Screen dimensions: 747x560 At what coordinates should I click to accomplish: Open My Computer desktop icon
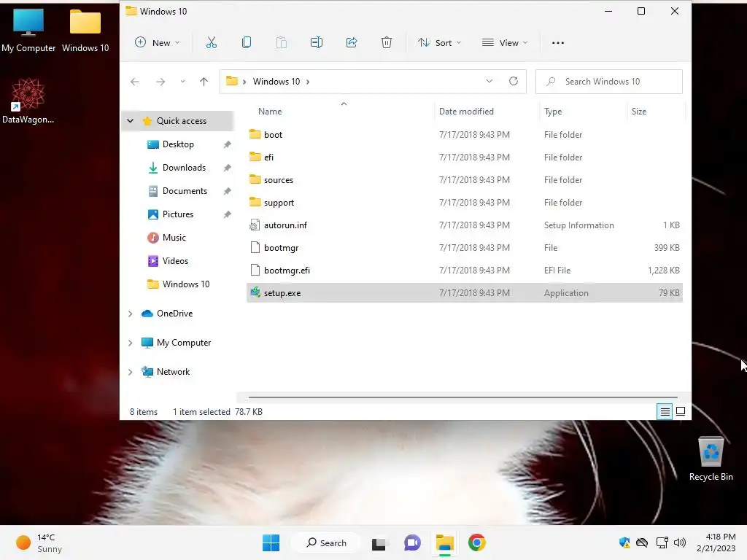[x=28, y=30]
